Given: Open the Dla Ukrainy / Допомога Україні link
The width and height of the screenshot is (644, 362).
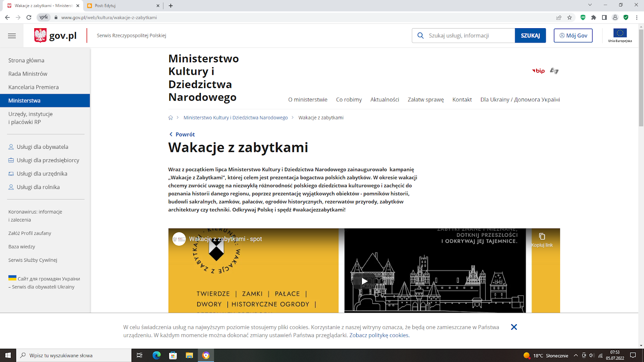Looking at the screenshot, I should (520, 100).
